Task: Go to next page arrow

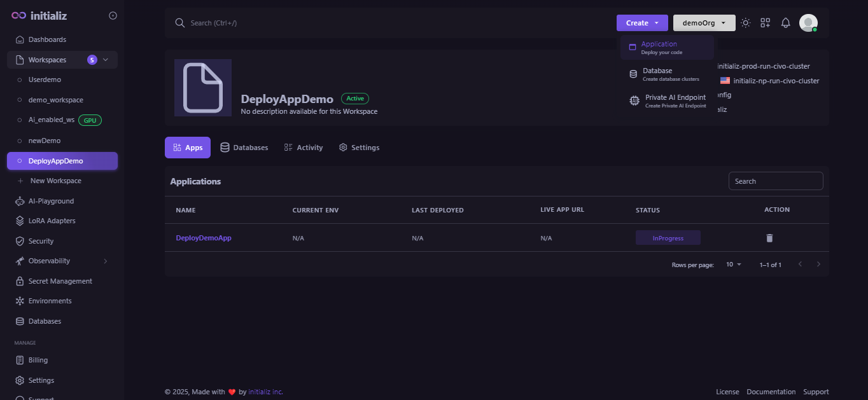Action: pos(818,264)
